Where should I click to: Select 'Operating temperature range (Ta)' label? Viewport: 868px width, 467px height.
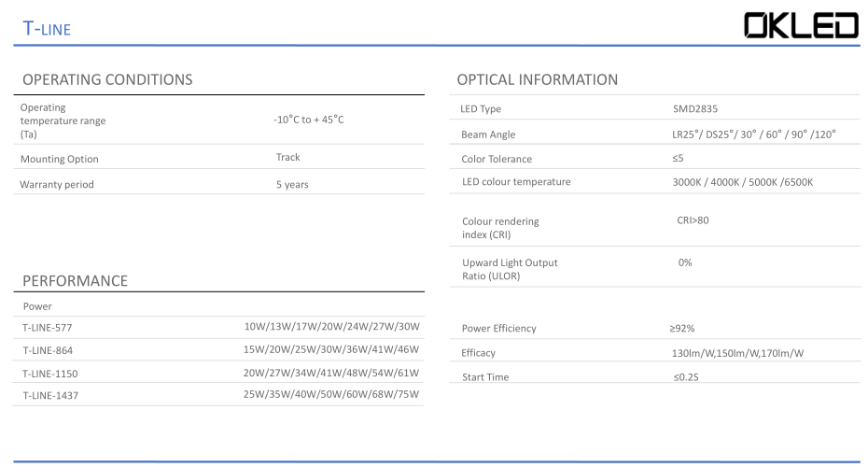point(63,120)
